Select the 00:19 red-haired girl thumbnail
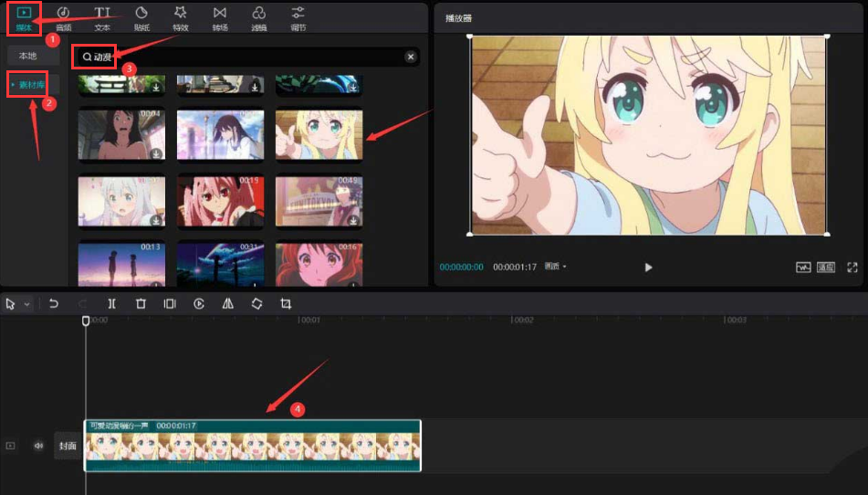 220,202
